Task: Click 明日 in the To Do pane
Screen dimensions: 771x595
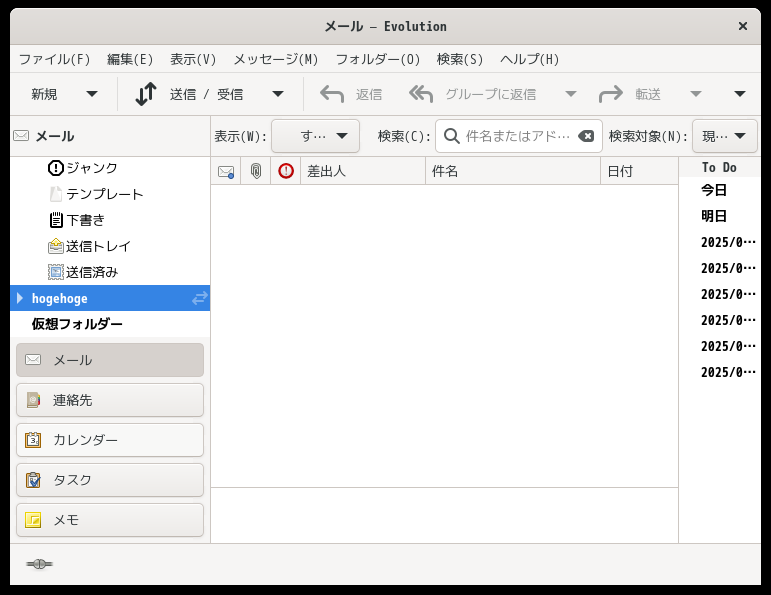Action: 714,216
